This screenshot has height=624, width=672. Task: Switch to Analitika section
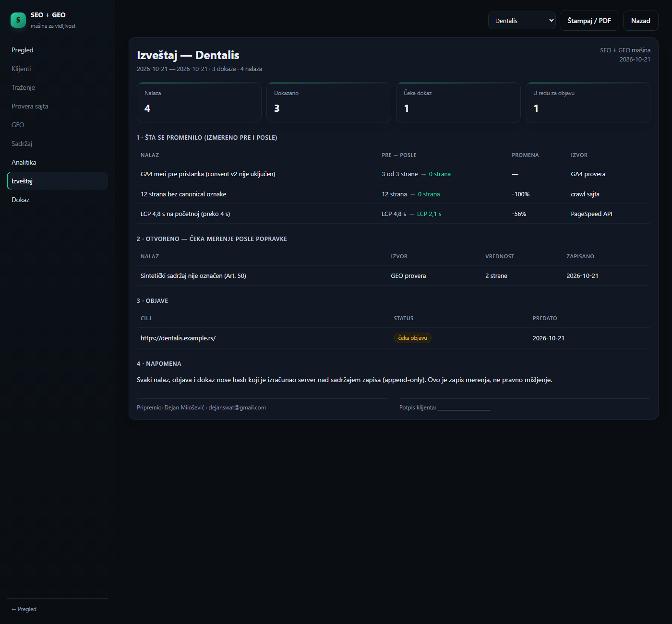pos(57,162)
